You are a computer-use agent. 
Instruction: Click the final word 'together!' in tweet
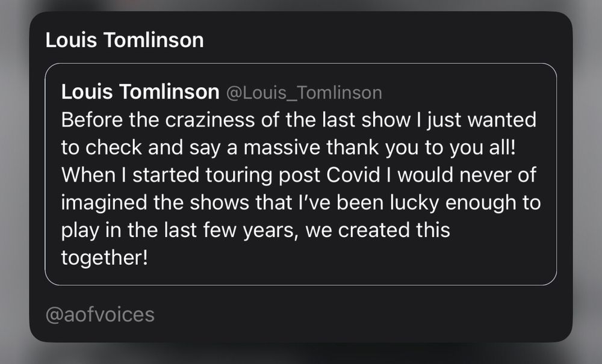(x=104, y=258)
